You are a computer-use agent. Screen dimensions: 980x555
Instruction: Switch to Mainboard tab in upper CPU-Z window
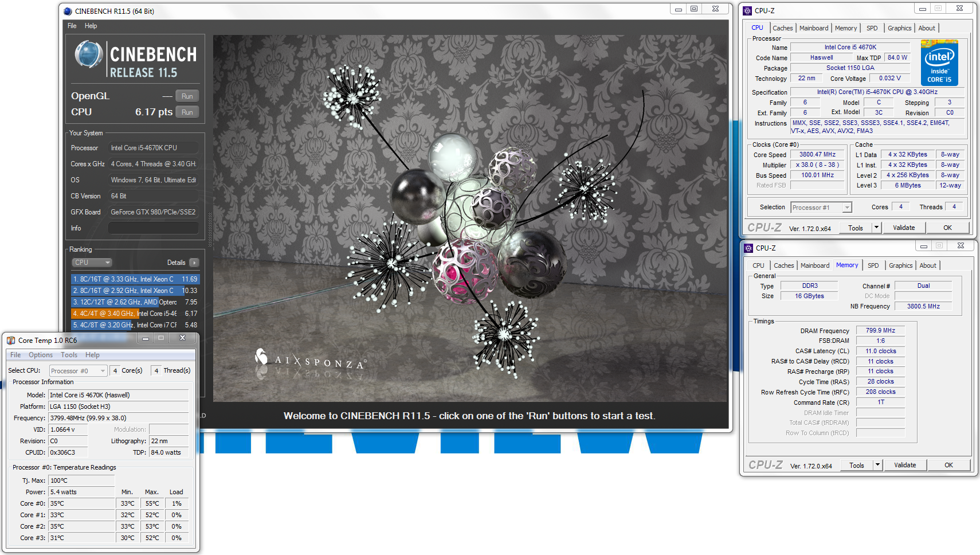click(813, 28)
